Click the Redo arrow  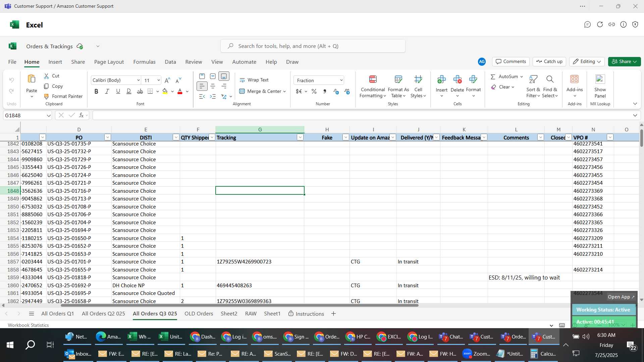point(11,91)
